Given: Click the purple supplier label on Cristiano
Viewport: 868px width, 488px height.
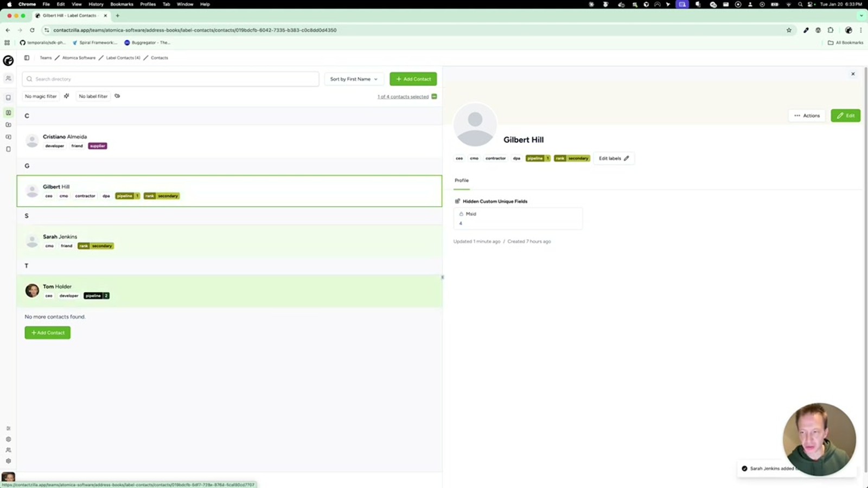Looking at the screenshot, I should 98,146.
